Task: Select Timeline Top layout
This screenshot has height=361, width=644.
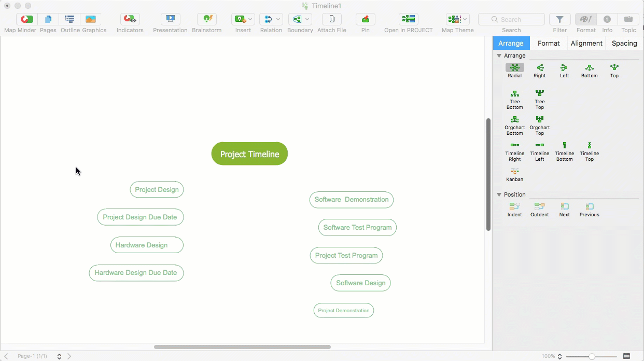Action: 590,151
